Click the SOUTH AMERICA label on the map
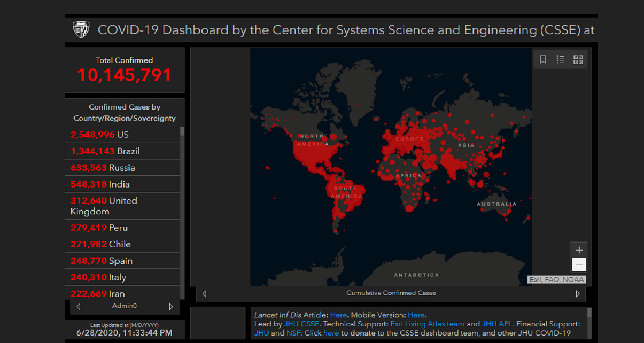The height and width of the screenshot is (343, 644). [346, 192]
